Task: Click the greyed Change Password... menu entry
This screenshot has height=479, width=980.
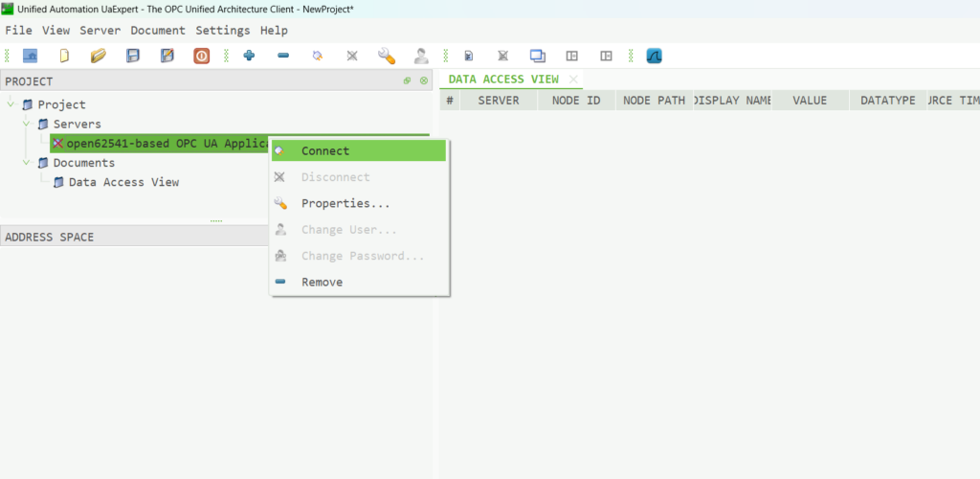Action: 359,256
